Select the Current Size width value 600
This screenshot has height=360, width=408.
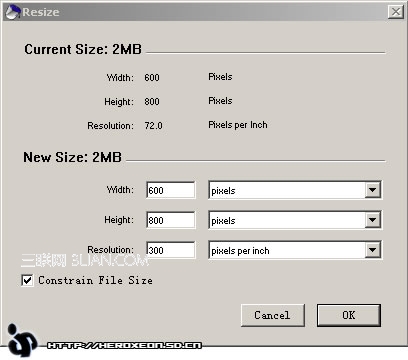152,78
